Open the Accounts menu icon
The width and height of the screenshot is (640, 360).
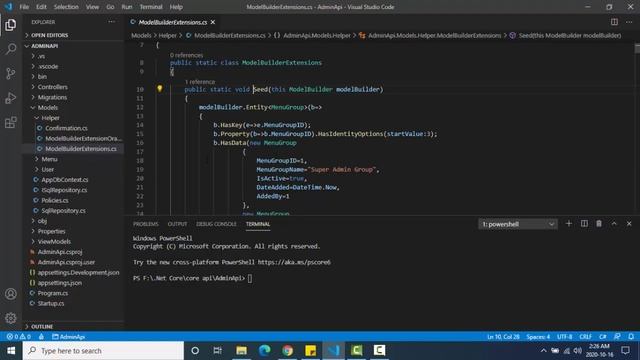[11, 294]
